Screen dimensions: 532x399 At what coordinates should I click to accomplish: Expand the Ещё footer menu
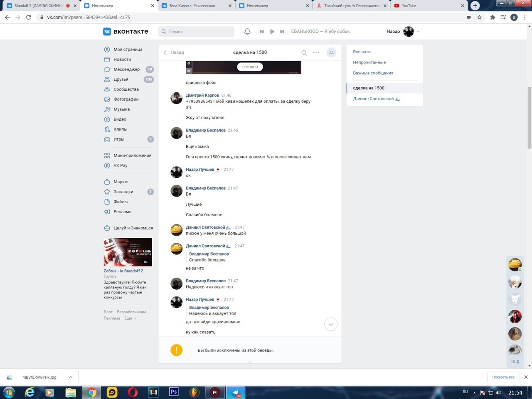tap(130, 318)
